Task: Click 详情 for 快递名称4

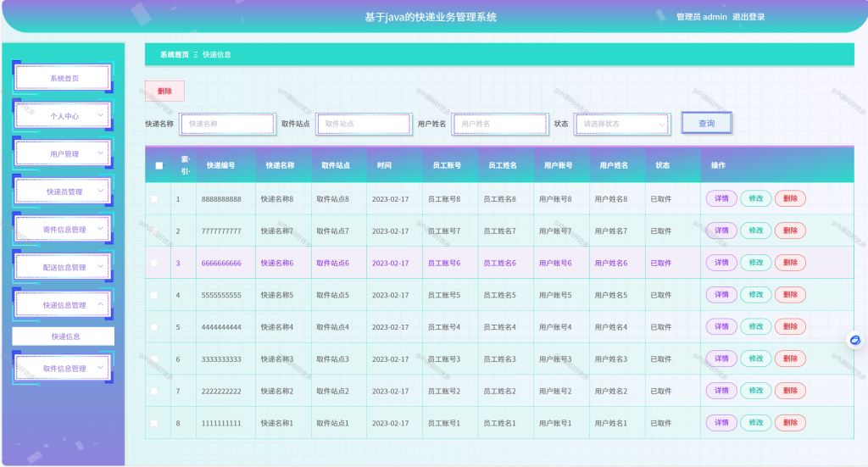Action: (721, 327)
